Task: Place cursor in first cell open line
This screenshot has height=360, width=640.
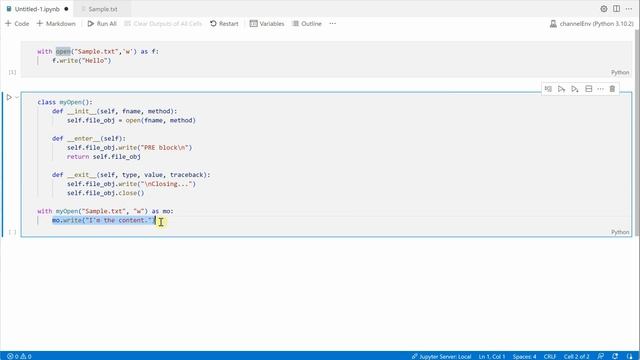Action: tap(98, 51)
